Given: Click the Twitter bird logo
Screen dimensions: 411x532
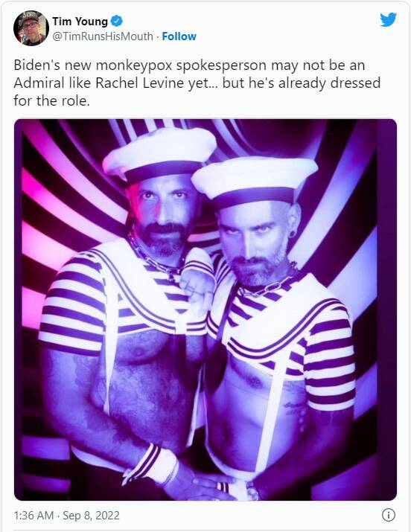Looking at the screenshot, I should point(388,19).
